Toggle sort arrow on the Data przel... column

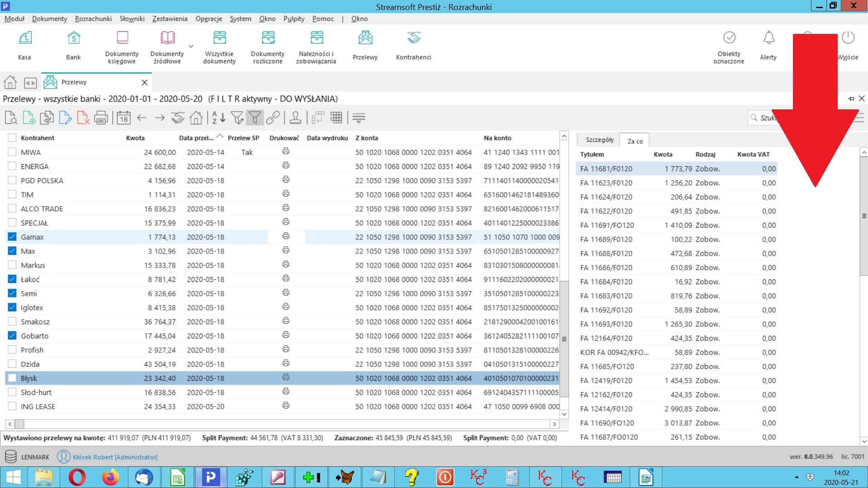(x=220, y=136)
